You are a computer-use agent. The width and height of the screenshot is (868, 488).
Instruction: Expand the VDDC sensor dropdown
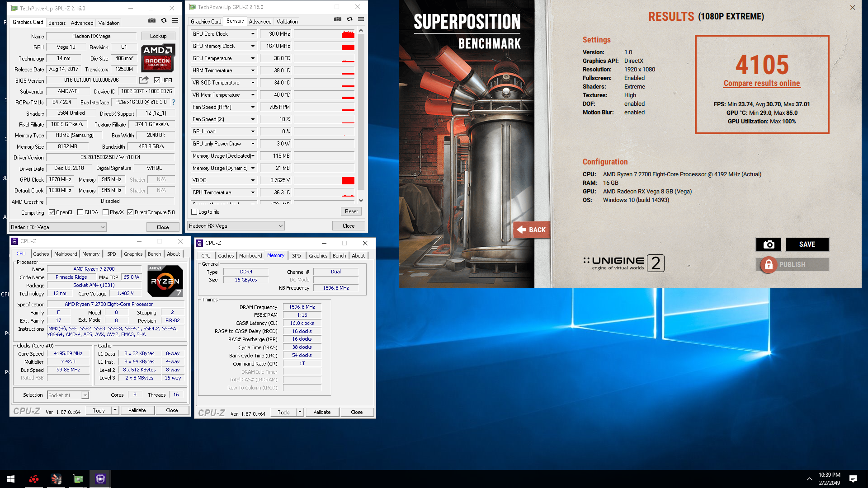(253, 180)
